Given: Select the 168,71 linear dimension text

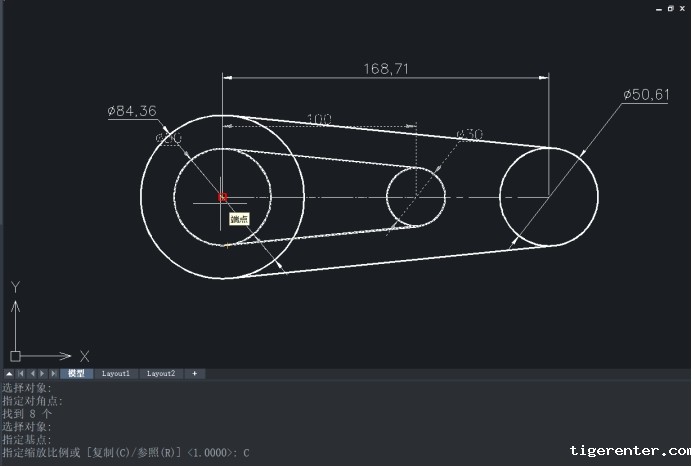Looking at the screenshot, I should pos(385,69).
